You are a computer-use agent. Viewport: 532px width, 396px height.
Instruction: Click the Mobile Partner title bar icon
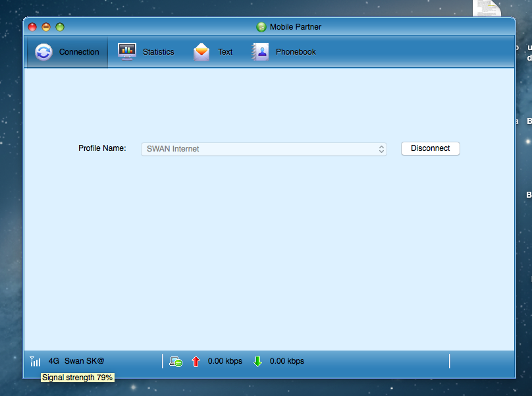[261, 27]
